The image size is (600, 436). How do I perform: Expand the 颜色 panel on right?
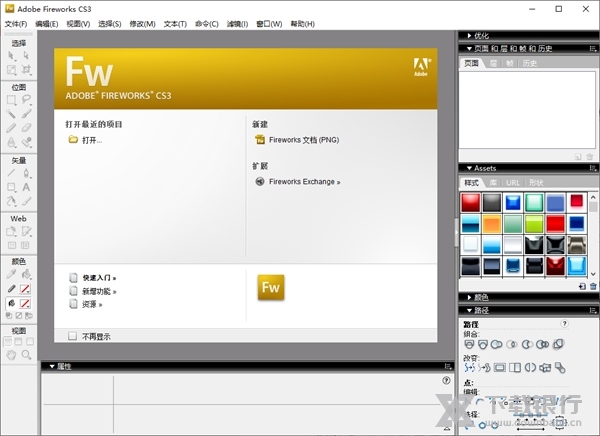click(465, 297)
